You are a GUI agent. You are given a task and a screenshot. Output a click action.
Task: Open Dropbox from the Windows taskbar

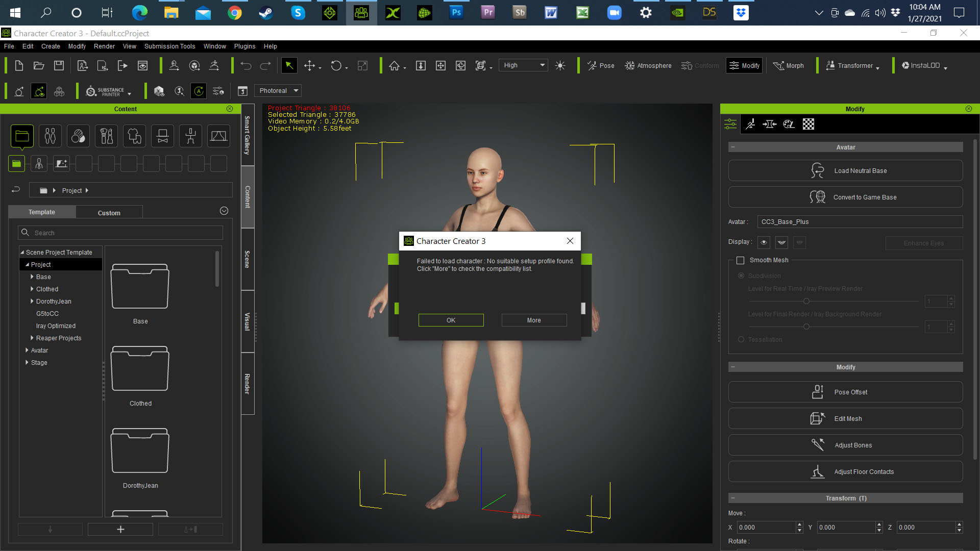pos(741,12)
